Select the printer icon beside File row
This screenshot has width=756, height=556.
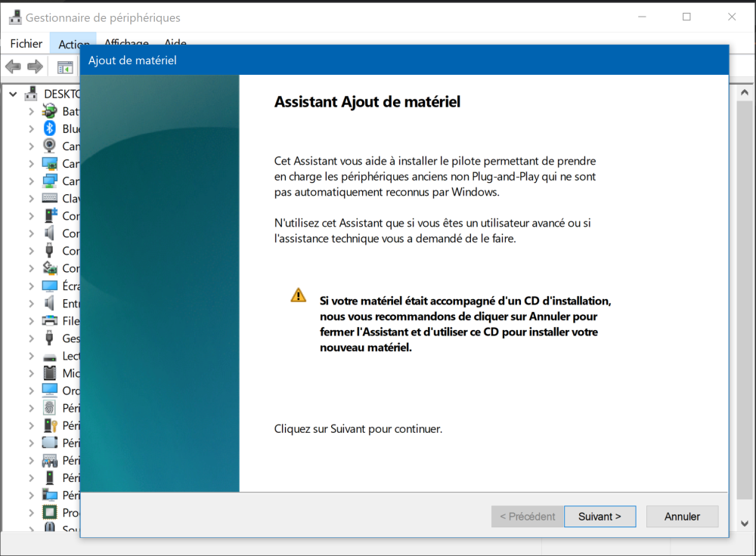click(50, 321)
